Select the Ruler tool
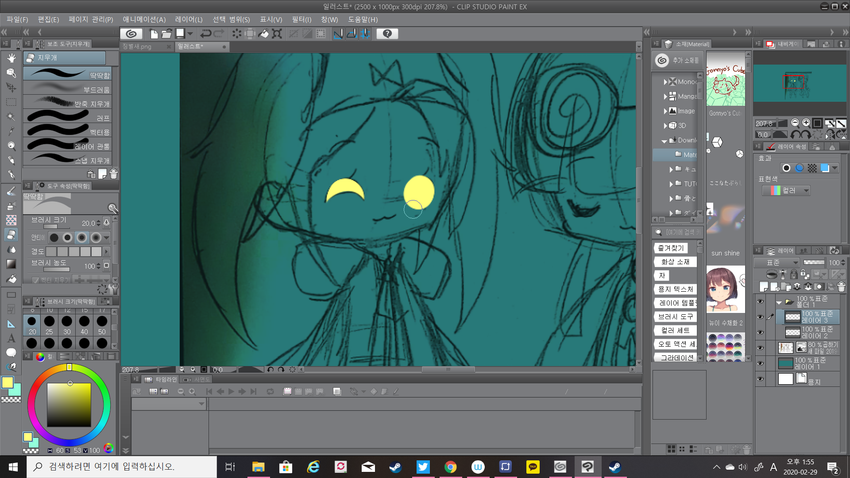The width and height of the screenshot is (850, 478). pos(11,324)
